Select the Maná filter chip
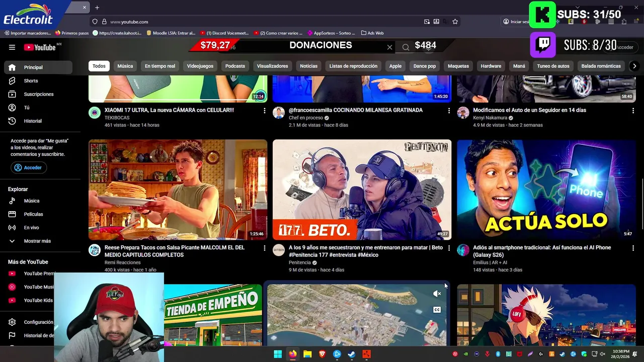The image size is (644, 362). click(x=519, y=66)
